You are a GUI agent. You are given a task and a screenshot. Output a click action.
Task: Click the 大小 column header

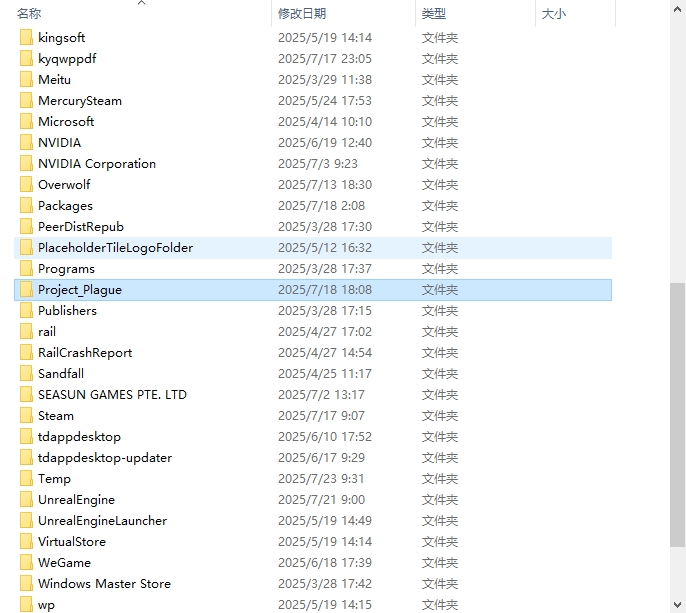click(554, 14)
